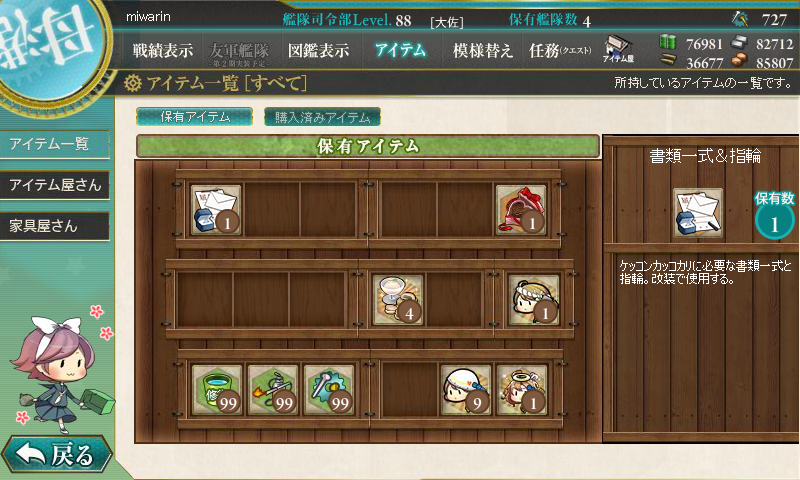800x480 pixels.
Task: Select the red chocolate gift bag item
Action: 520,210
